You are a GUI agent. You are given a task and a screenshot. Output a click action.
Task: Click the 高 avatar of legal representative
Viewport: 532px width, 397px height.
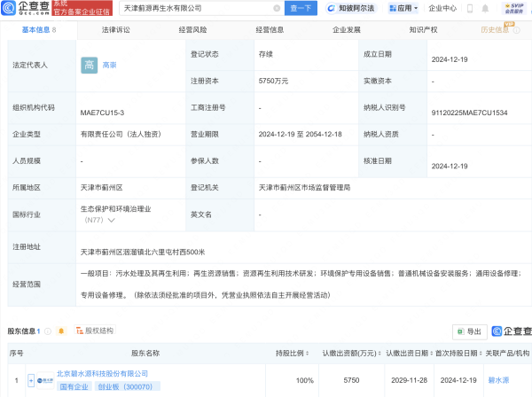coord(89,65)
